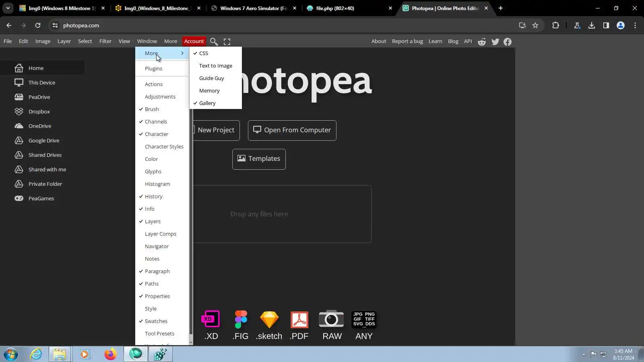This screenshot has width=644, height=362.
Task: Click the RAW camera format icon
Action: (x=331, y=319)
